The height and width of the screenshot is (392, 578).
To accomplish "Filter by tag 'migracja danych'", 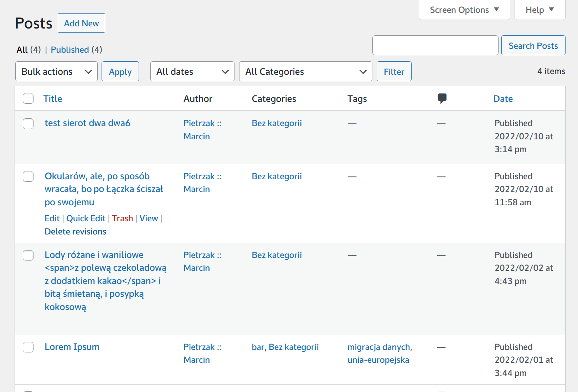I will (x=379, y=347).
